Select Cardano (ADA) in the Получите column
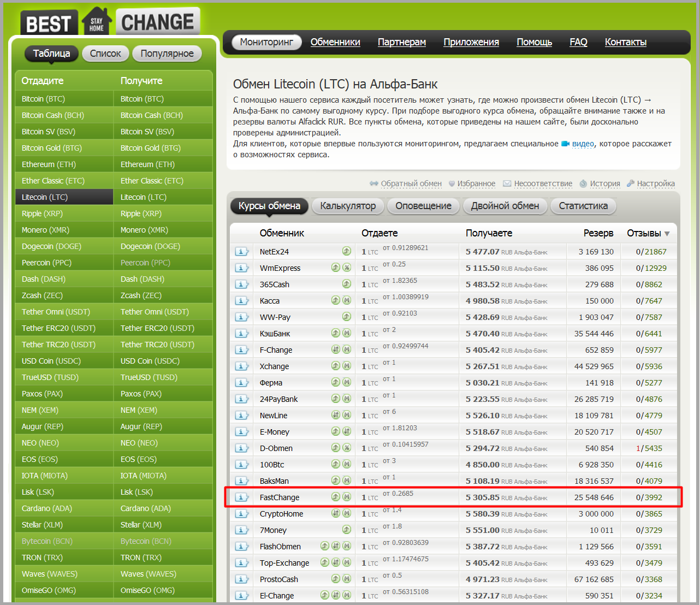The height and width of the screenshot is (605, 700). point(163,508)
